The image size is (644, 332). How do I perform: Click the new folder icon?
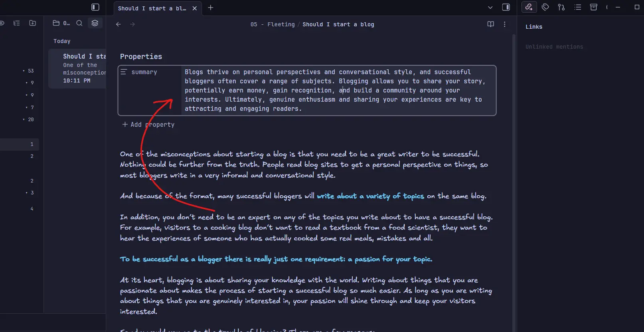point(33,23)
